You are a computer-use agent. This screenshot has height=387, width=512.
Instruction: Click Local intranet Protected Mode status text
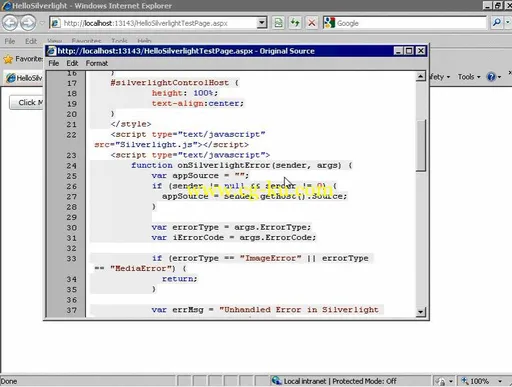(x=340, y=381)
